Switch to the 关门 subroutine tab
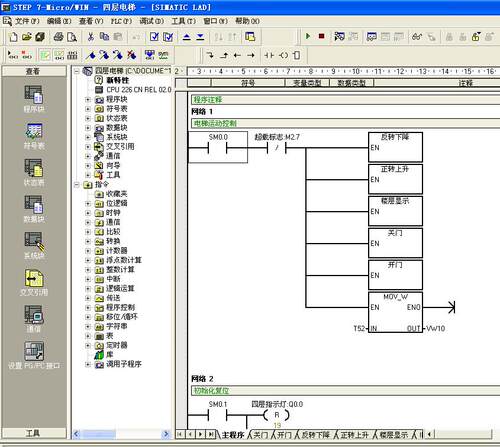This screenshot has width=500, height=447. (261, 435)
